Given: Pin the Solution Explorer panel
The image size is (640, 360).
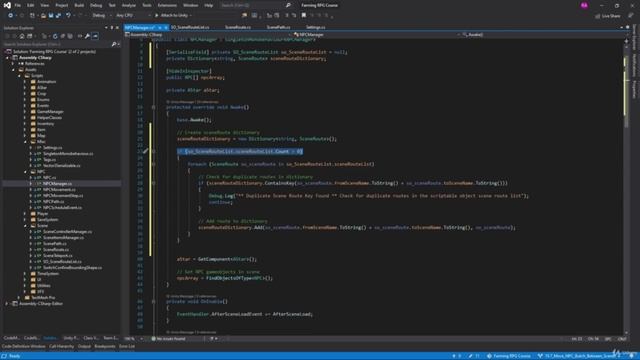Looking at the screenshot, I should [x=111, y=28].
